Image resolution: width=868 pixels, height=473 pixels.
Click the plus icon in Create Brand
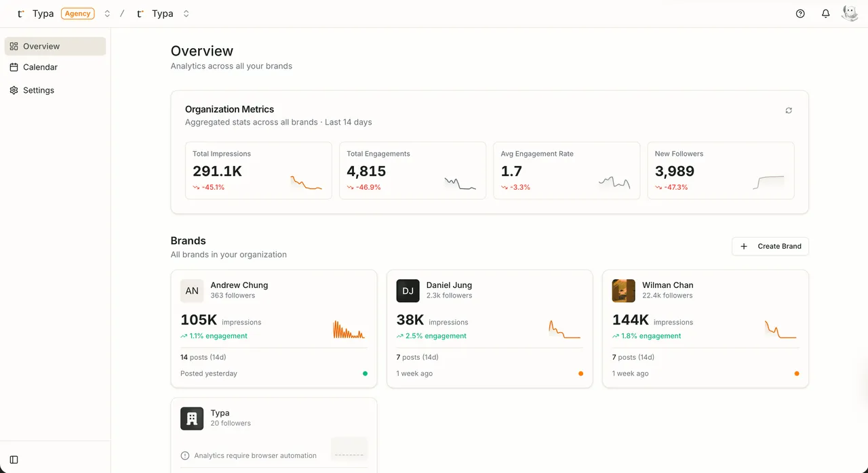click(x=744, y=246)
